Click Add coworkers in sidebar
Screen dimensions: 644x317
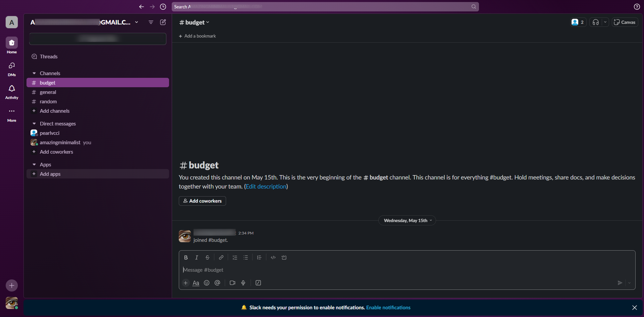click(98, 152)
